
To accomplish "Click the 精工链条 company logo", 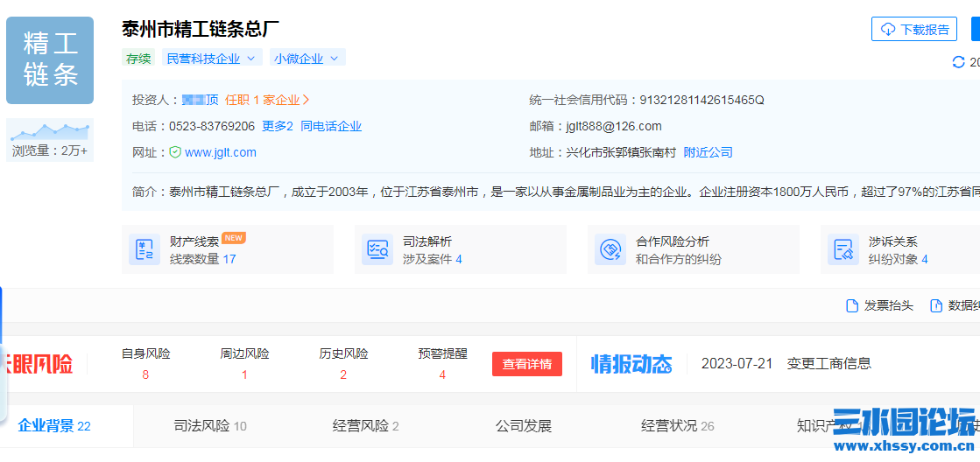I will (x=50, y=59).
